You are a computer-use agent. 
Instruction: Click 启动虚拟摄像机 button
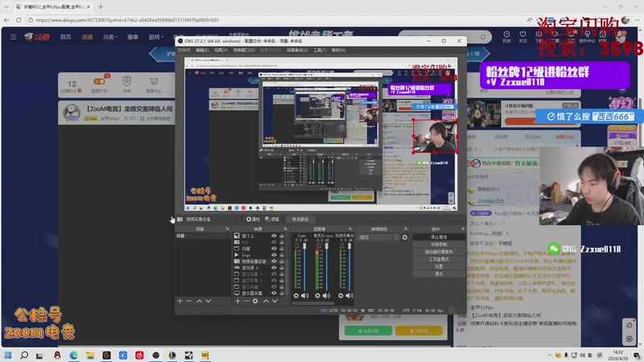pyautogui.click(x=439, y=252)
